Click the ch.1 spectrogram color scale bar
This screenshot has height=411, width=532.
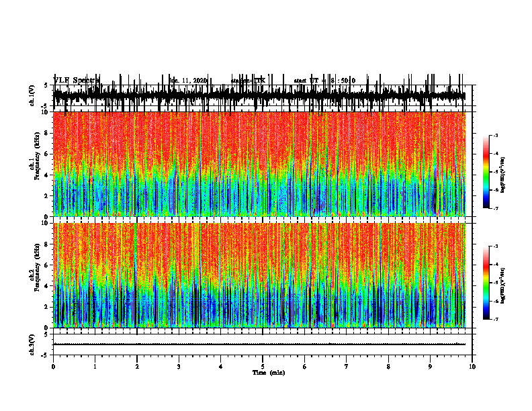tap(486, 172)
